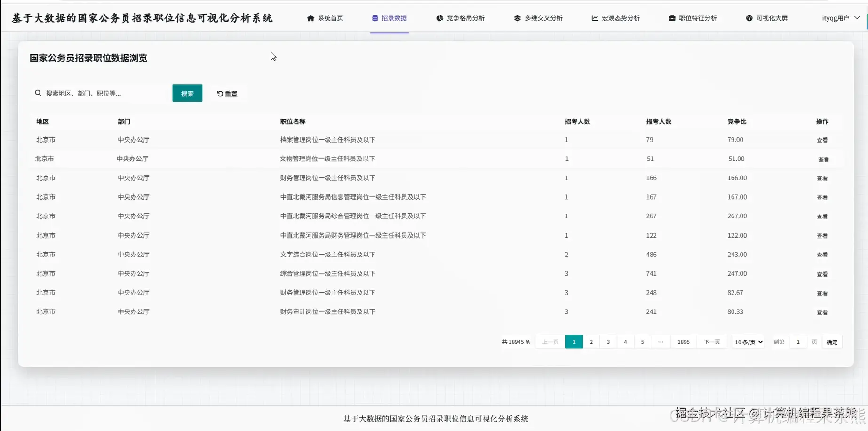Click the magnifier icon in the search bar
The height and width of the screenshot is (431, 868).
click(x=38, y=93)
